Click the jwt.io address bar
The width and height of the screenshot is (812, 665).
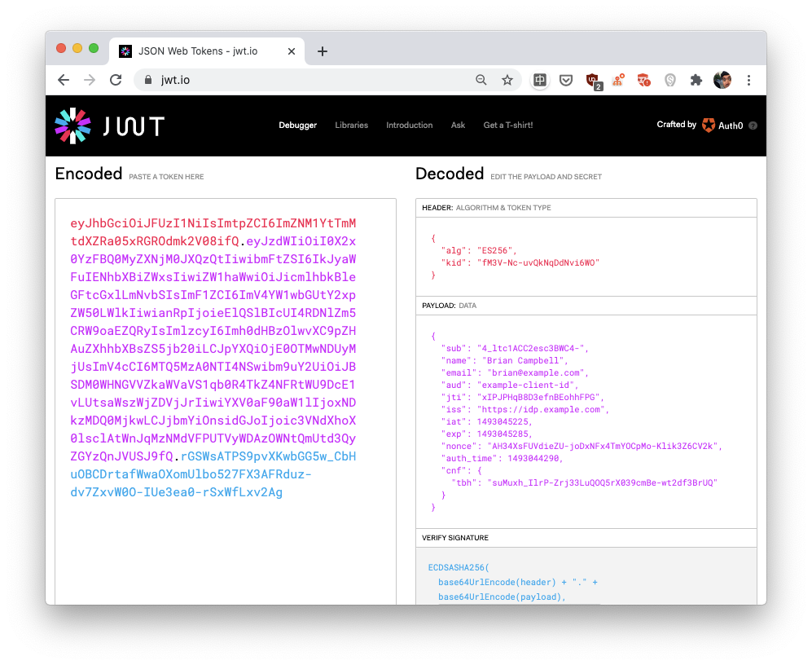[x=309, y=80]
